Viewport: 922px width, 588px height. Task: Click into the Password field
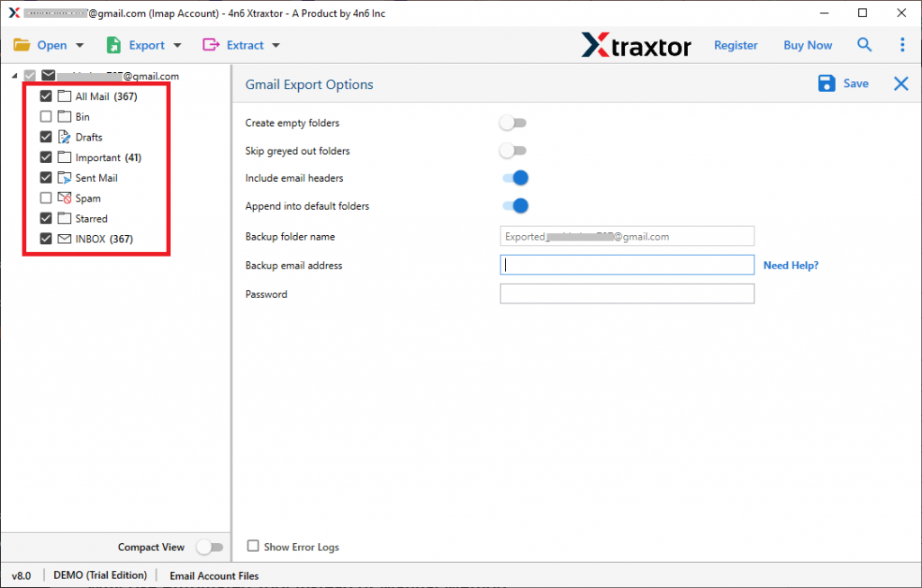pos(627,294)
